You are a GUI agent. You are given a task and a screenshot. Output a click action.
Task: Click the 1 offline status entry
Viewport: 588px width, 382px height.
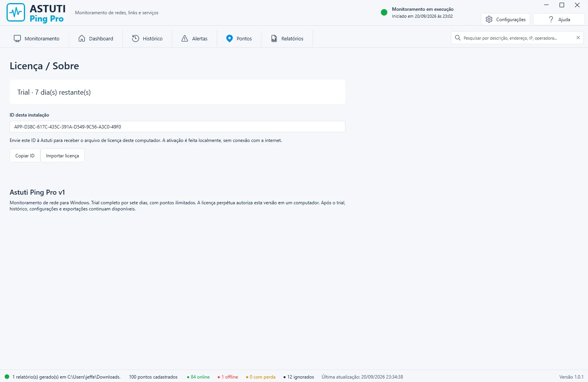tap(228, 377)
